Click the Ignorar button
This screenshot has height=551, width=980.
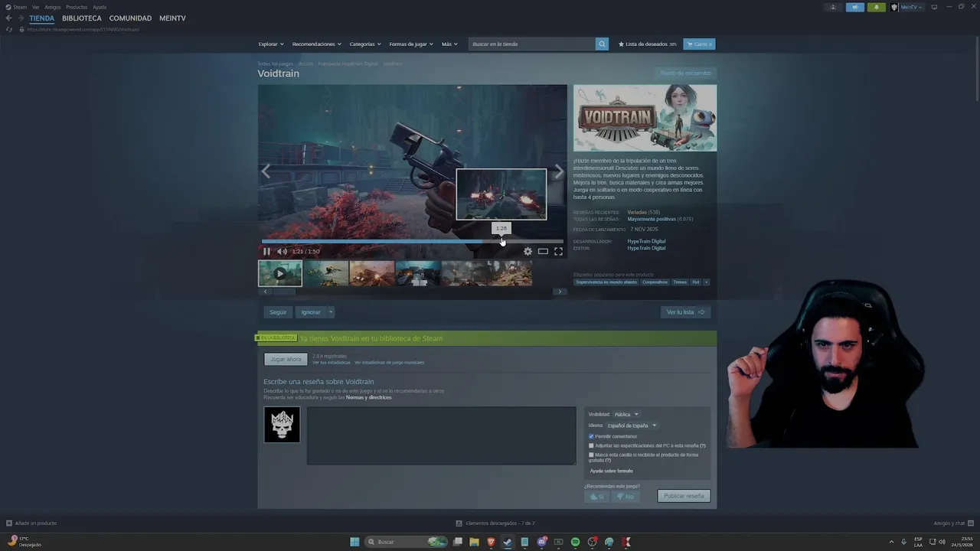[x=311, y=312]
